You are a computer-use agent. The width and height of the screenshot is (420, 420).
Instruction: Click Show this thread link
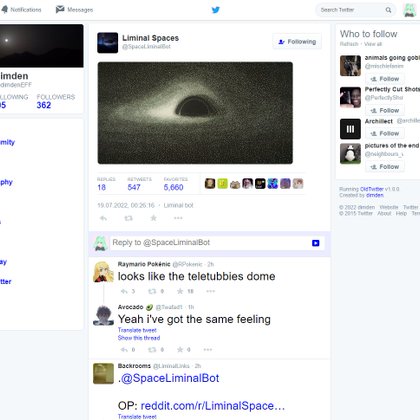click(x=139, y=338)
